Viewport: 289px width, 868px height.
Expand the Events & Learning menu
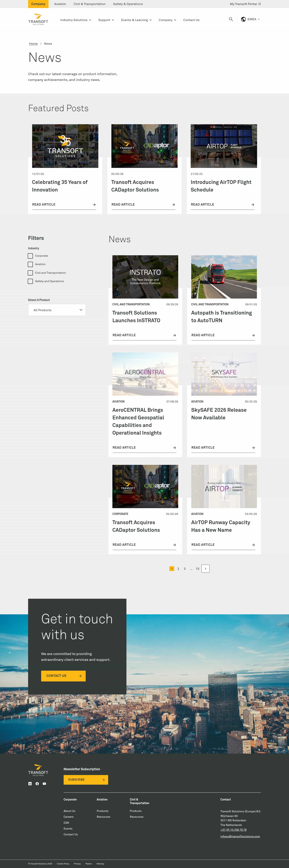click(x=136, y=20)
